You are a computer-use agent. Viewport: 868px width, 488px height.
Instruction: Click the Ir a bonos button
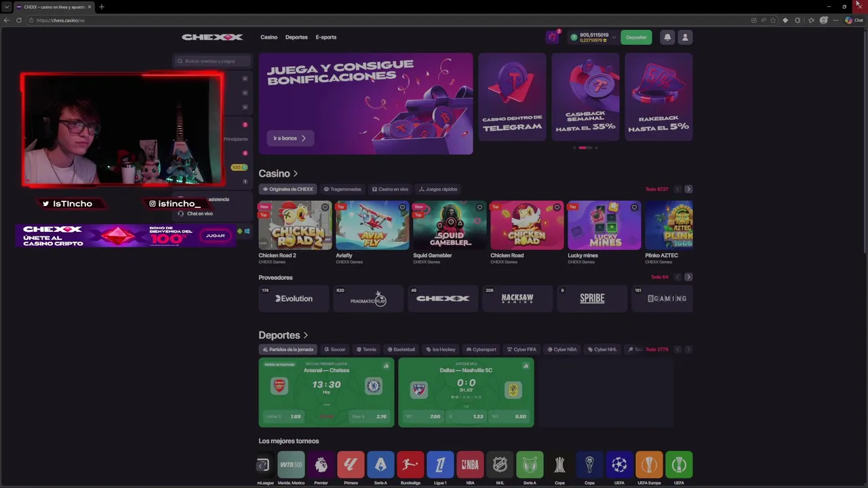click(x=290, y=138)
